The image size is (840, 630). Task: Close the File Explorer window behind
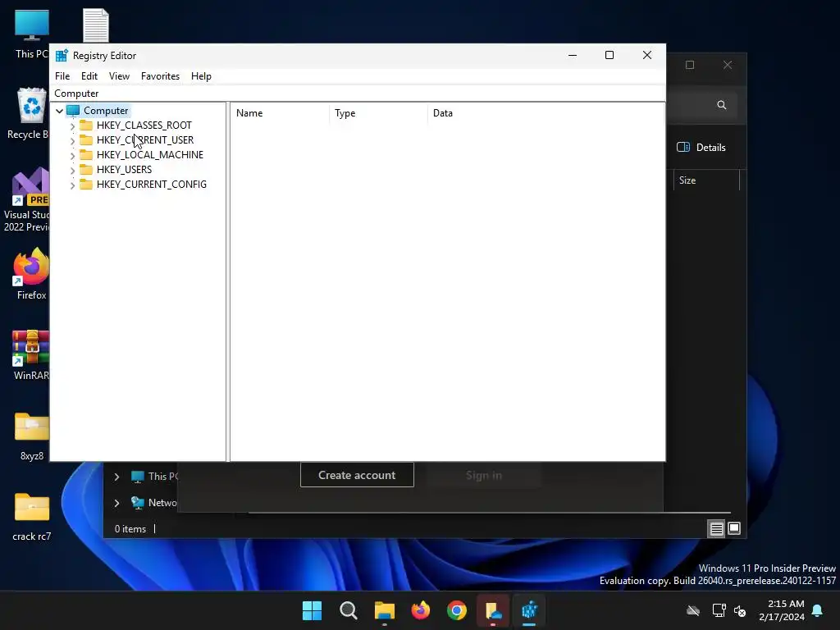[728, 65]
